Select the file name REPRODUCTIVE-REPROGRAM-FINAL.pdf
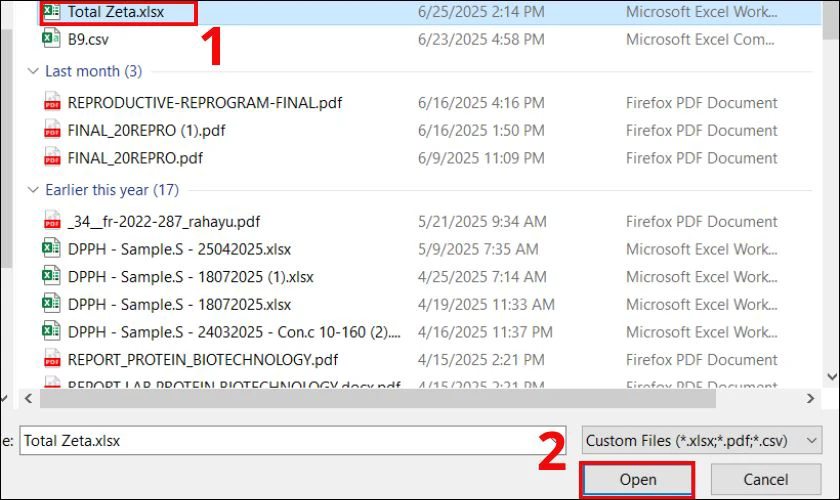 205,103
